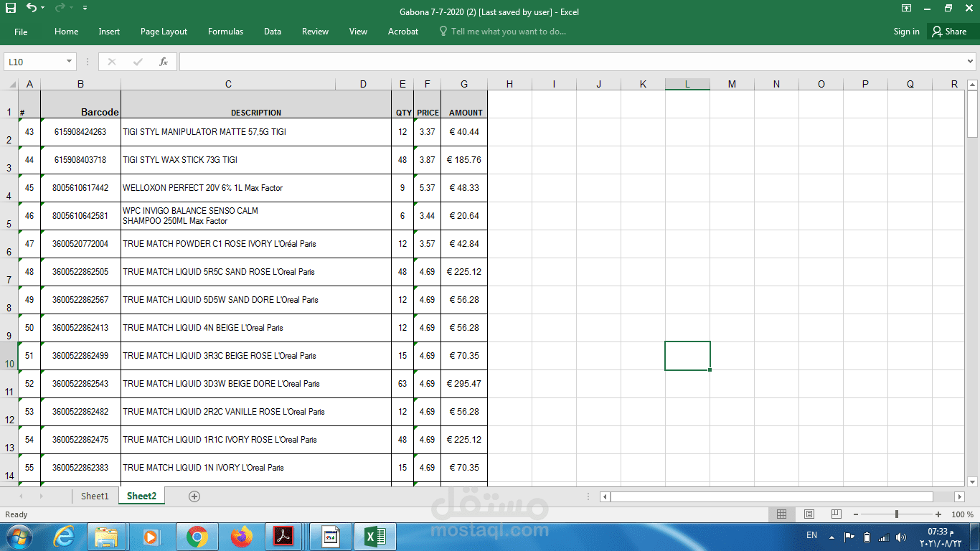
Task: Switch to Page Layout view icon
Action: point(809,514)
